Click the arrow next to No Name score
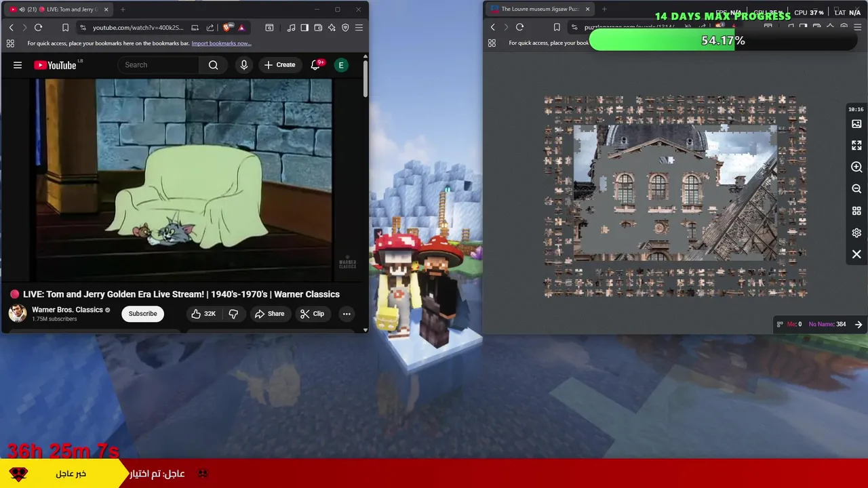The image size is (868, 488). click(859, 325)
